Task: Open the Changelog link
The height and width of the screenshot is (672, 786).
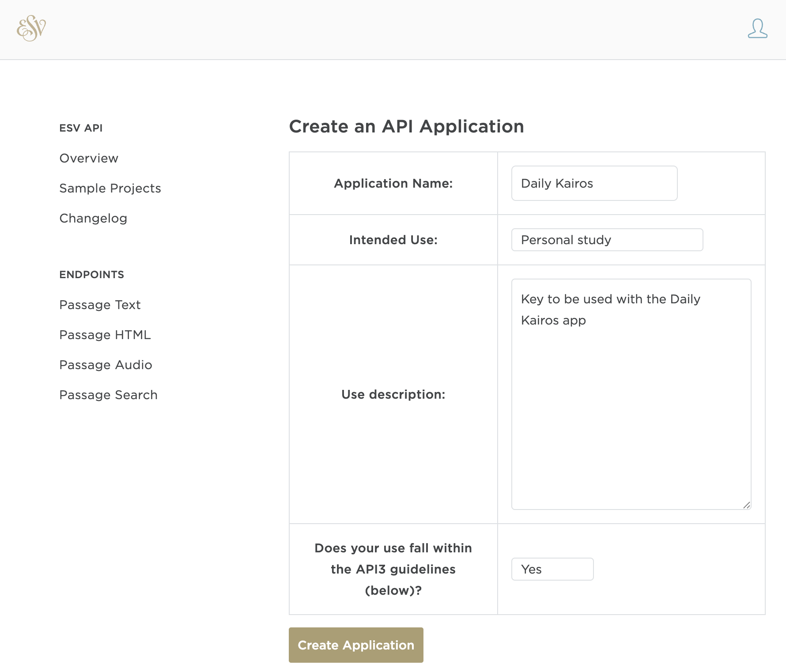Action: [x=93, y=218]
